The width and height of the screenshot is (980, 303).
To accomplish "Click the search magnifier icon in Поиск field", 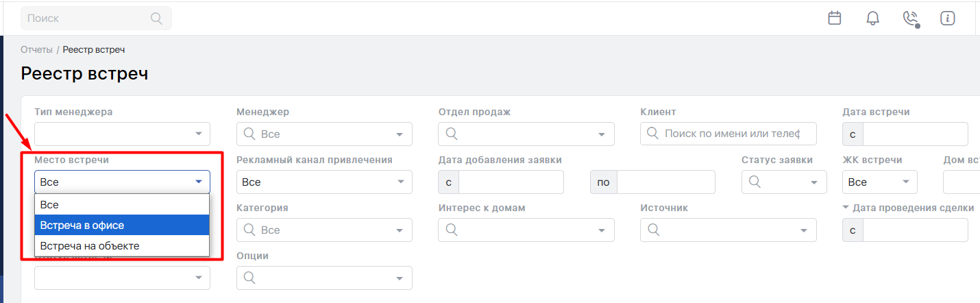I will [x=156, y=19].
